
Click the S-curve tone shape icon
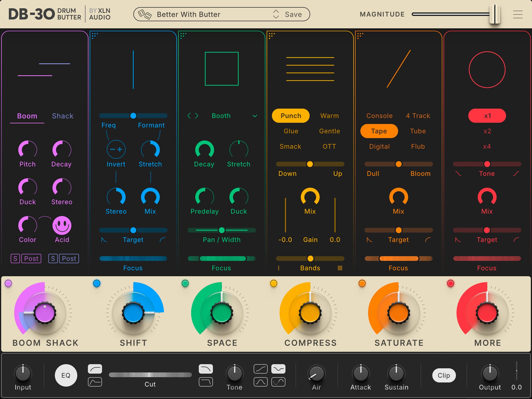click(x=260, y=369)
